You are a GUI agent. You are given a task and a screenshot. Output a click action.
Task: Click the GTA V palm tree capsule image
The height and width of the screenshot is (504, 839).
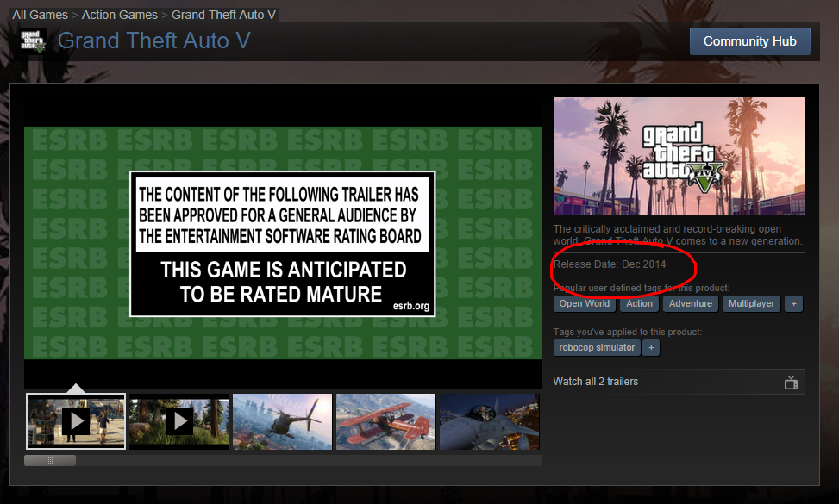click(679, 156)
